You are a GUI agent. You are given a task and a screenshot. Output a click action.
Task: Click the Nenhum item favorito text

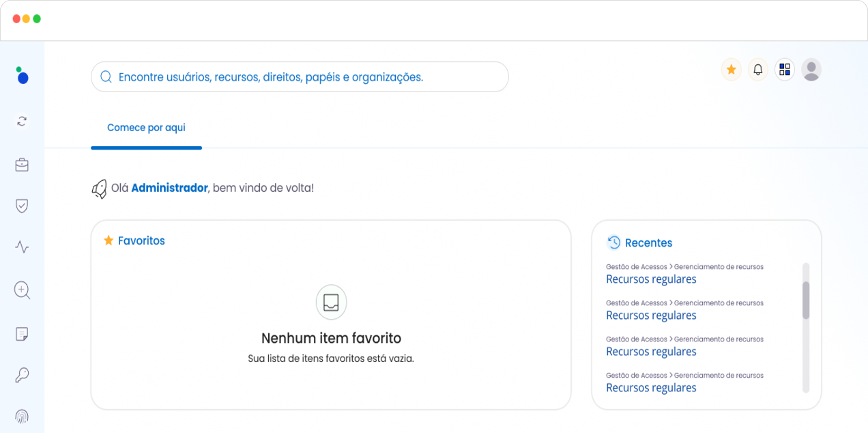coord(331,338)
